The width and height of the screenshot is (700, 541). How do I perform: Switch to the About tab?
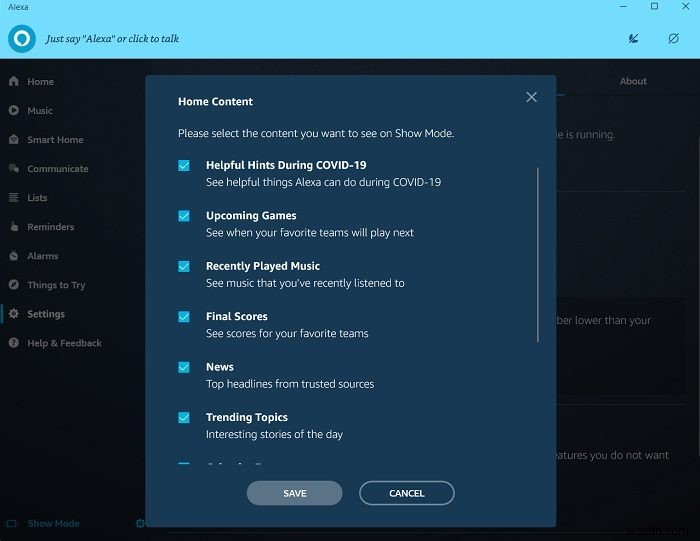click(x=633, y=81)
